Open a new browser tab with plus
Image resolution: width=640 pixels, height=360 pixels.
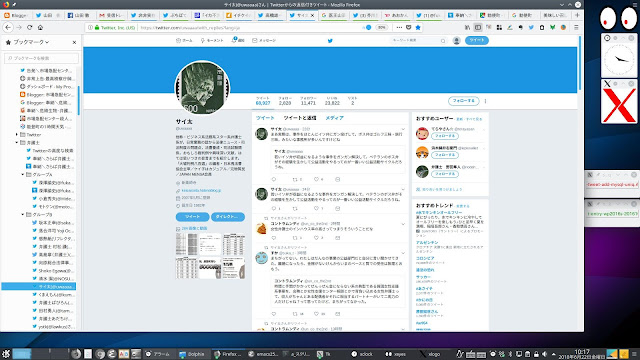click(x=577, y=15)
